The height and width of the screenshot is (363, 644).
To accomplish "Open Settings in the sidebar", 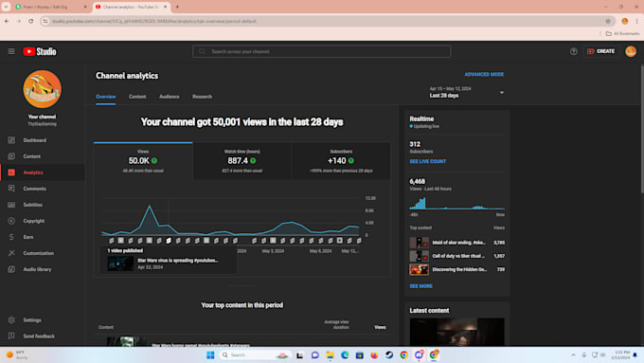I will 43,319.
